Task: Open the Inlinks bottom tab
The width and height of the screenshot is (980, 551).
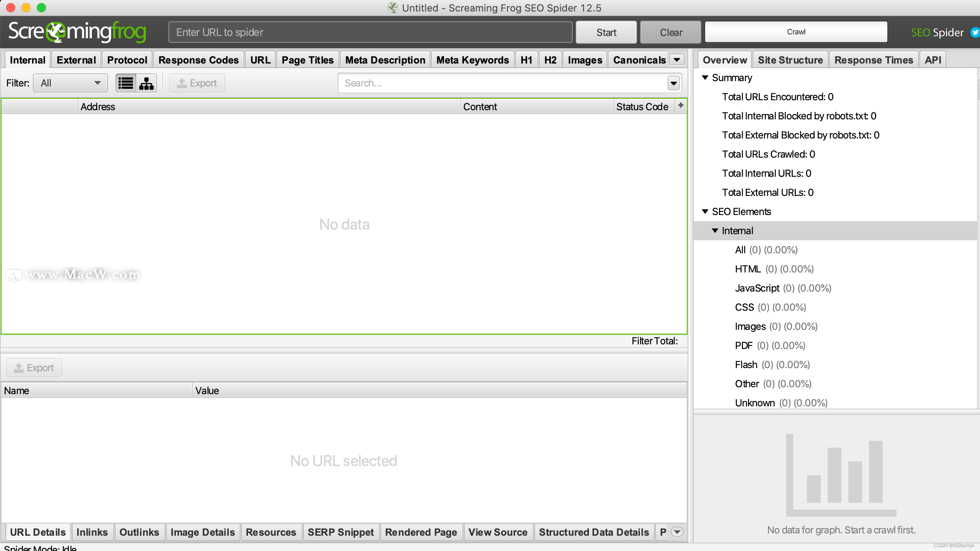Action: (x=92, y=532)
